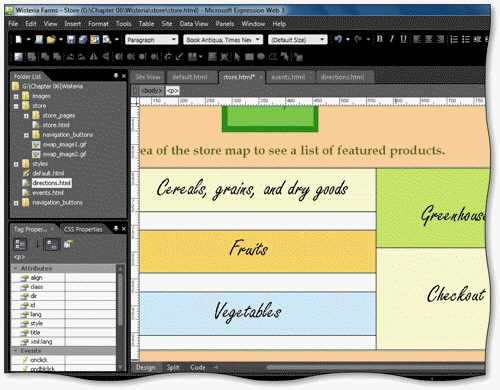500x390 pixels.
Task: Collapse the Attributes section
Action: pos(15,268)
